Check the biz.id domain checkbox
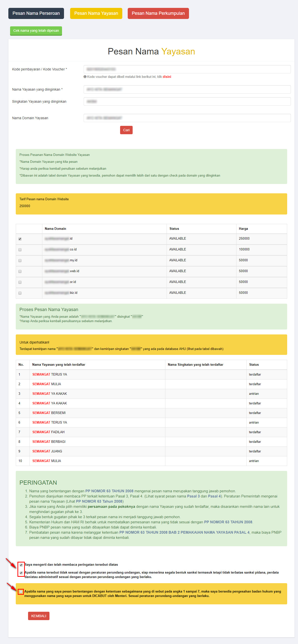Image resolution: width=298 pixels, height=644 pixels. click(20, 293)
